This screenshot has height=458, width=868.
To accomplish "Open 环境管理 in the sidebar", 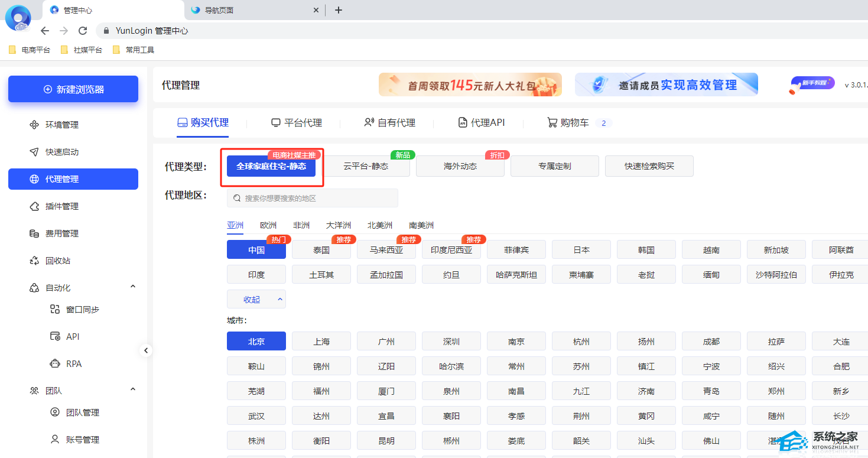I will click(x=61, y=125).
